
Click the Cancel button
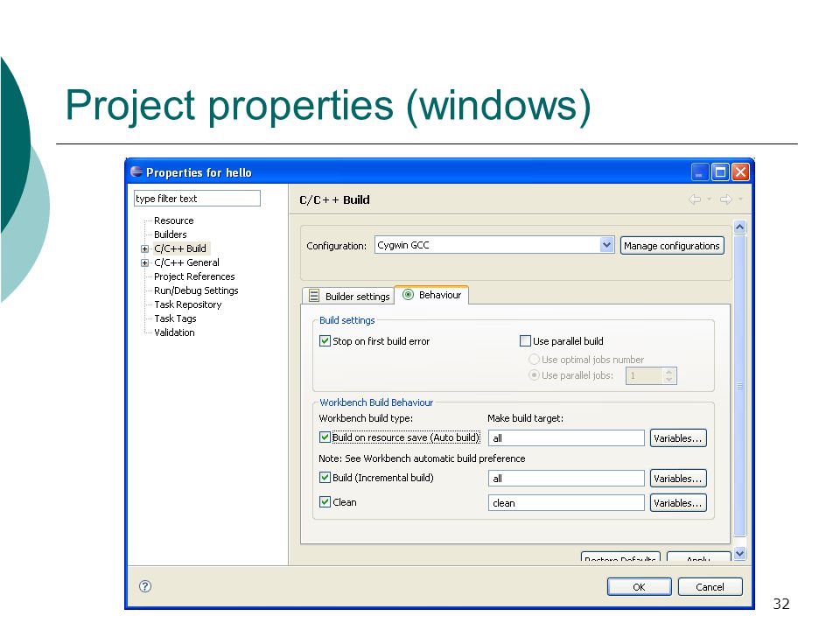coord(710,586)
